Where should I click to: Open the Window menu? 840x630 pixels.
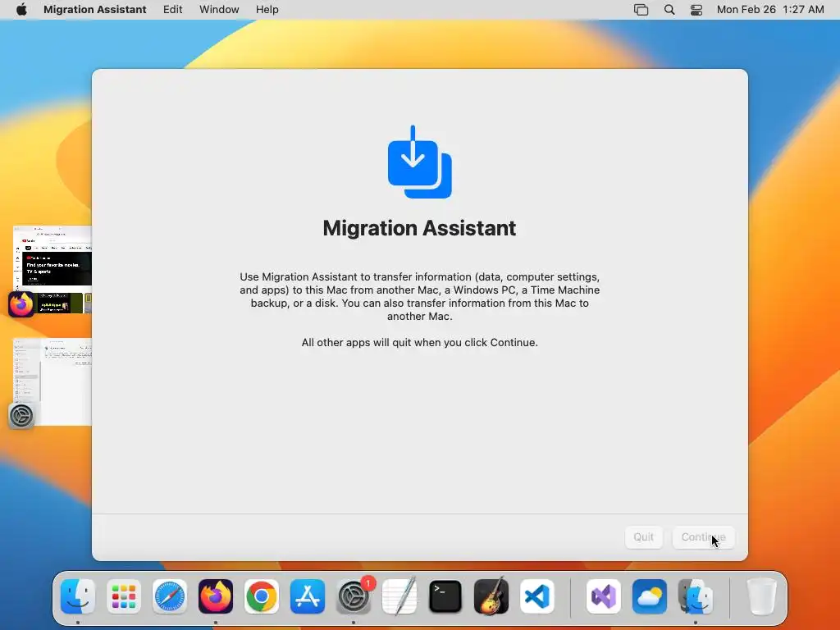point(219,10)
